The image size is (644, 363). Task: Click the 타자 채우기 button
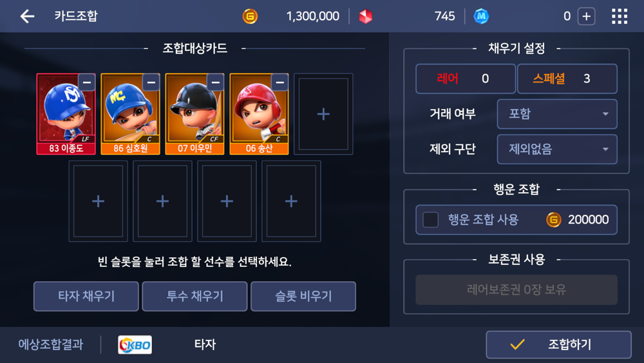pos(86,296)
